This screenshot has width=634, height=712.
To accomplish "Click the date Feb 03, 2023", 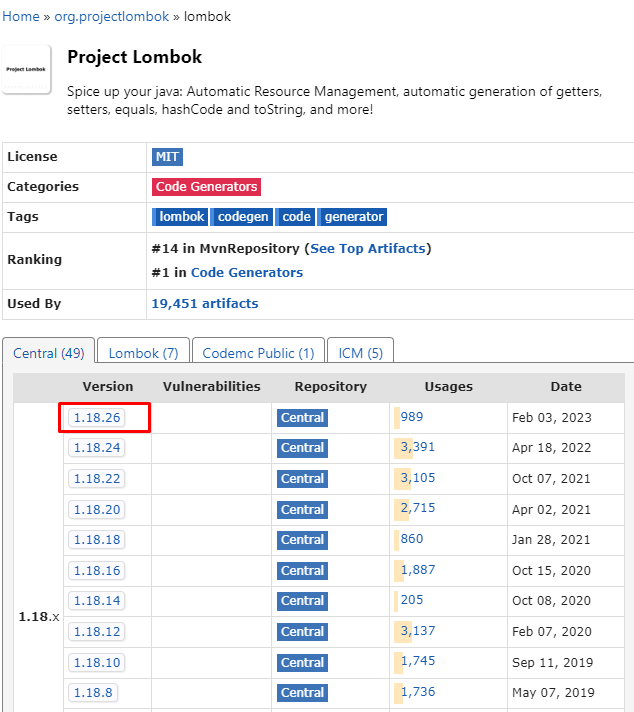I will 552,418.
